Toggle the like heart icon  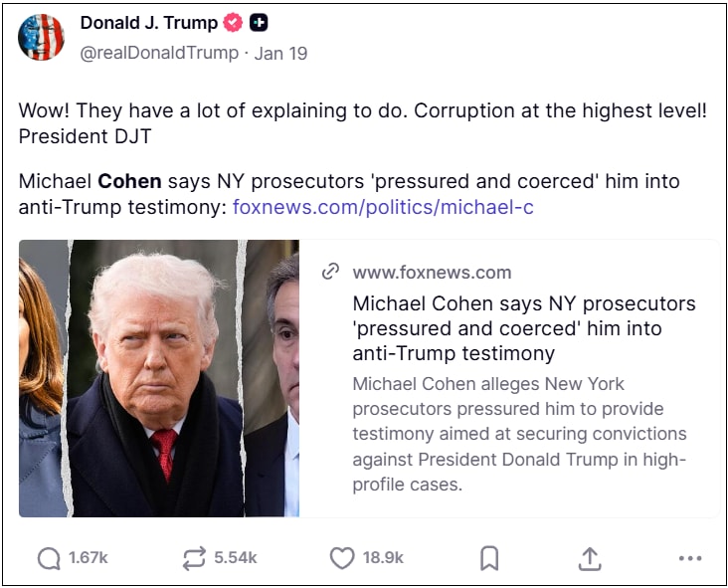coord(341,558)
